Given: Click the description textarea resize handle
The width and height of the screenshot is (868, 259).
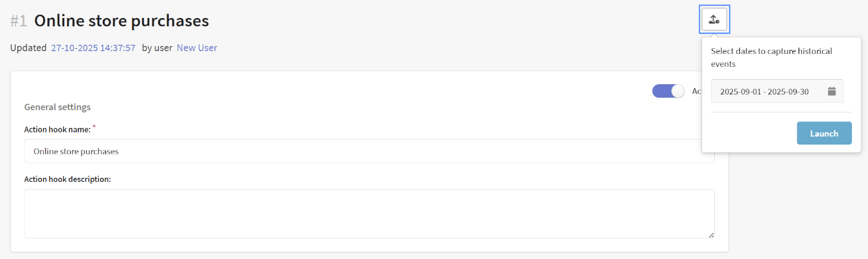Looking at the screenshot, I should (711, 235).
